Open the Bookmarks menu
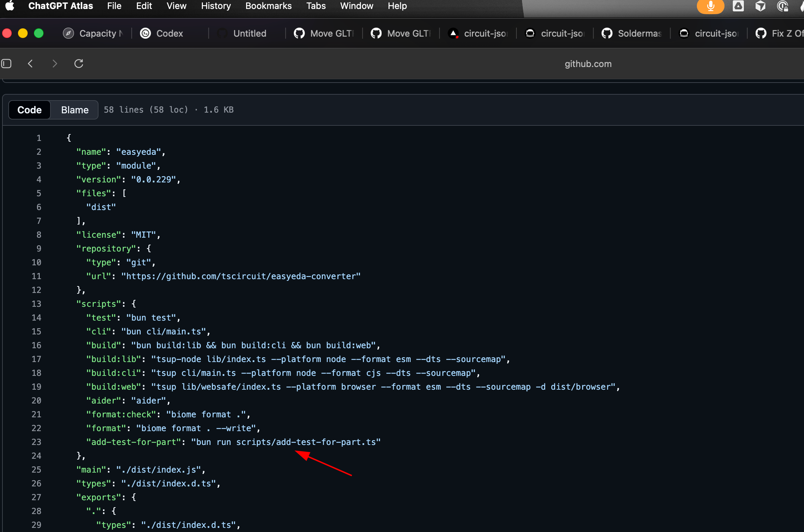 coord(268,6)
